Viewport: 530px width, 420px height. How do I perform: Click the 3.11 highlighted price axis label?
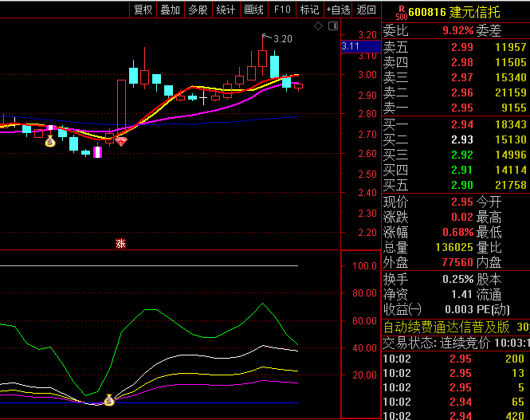350,47
